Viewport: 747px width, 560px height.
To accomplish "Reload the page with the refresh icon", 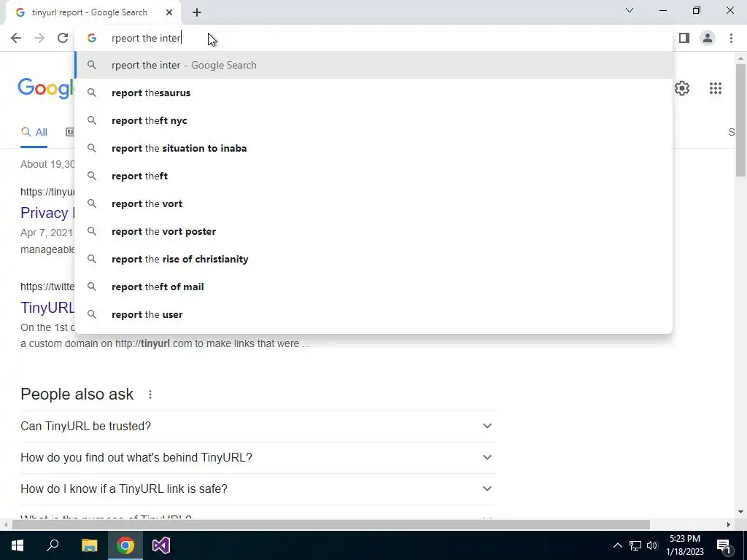I will pos(63,38).
